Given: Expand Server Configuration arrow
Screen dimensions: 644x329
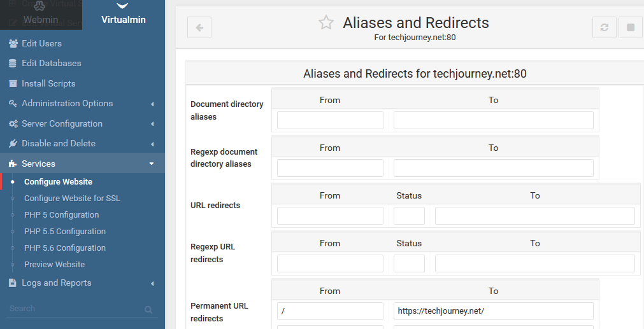Looking at the screenshot, I should pos(152,124).
